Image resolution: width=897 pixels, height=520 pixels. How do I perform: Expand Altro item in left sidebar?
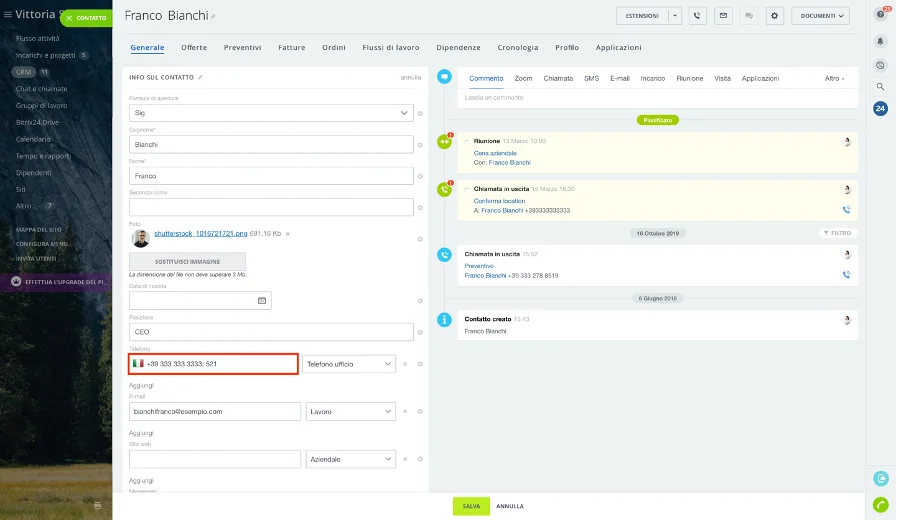click(27, 206)
